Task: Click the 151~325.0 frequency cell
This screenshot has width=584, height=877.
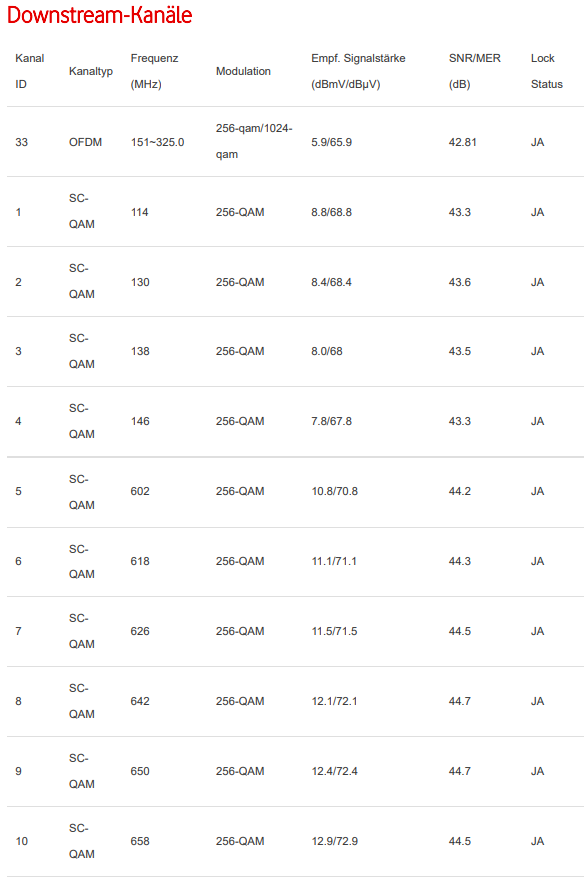Action: coord(157,142)
